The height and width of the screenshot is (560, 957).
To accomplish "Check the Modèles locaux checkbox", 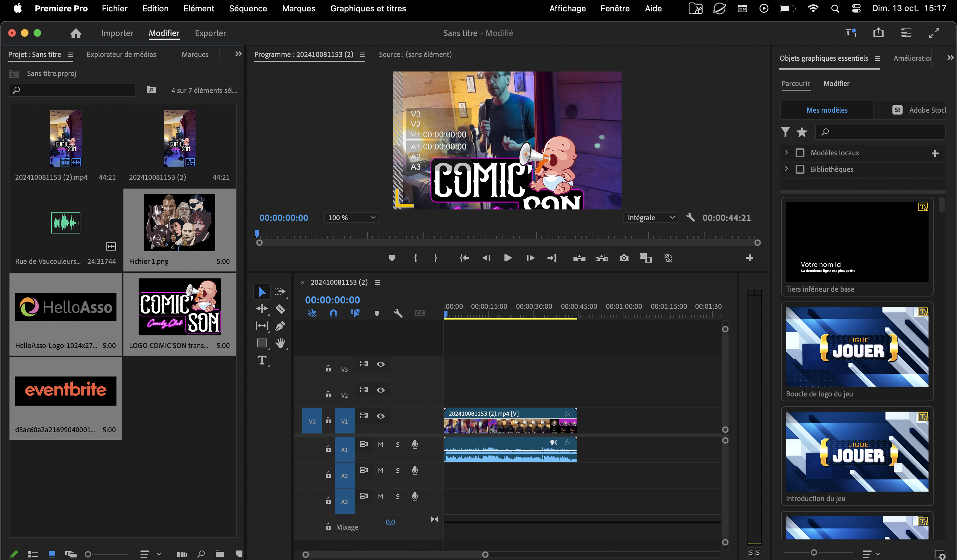I will coord(800,152).
